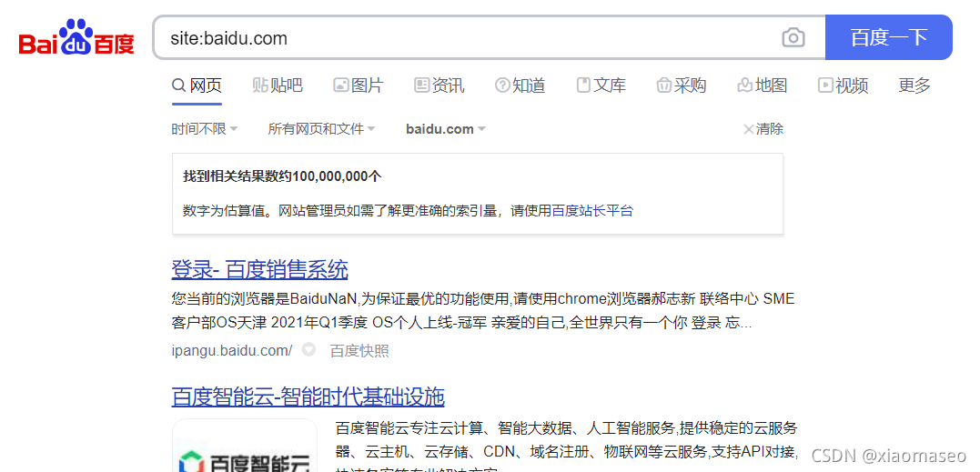Switch to the 视频 tab
980x472 pixels.
pyautogui.click(x=844, y=85)
